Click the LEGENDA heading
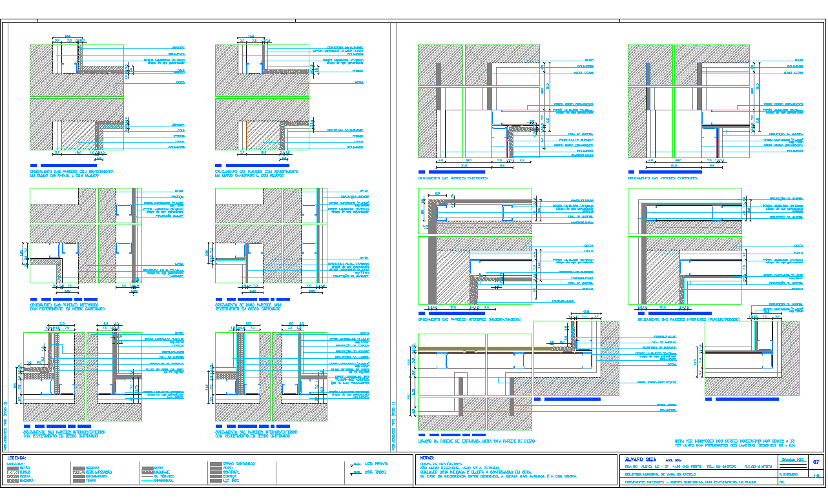This screenshot has height=504, width=828. click(x=17, y=458)
